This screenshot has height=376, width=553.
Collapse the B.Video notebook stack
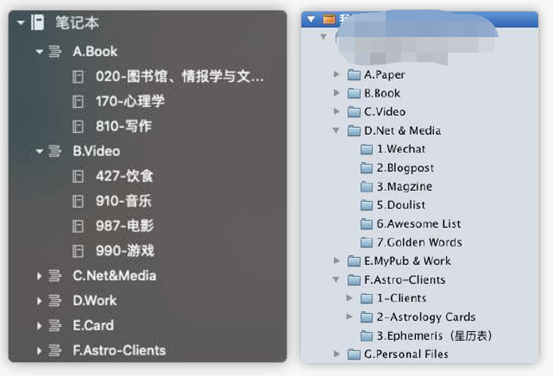pyautogui.click(x=40, y=151)
